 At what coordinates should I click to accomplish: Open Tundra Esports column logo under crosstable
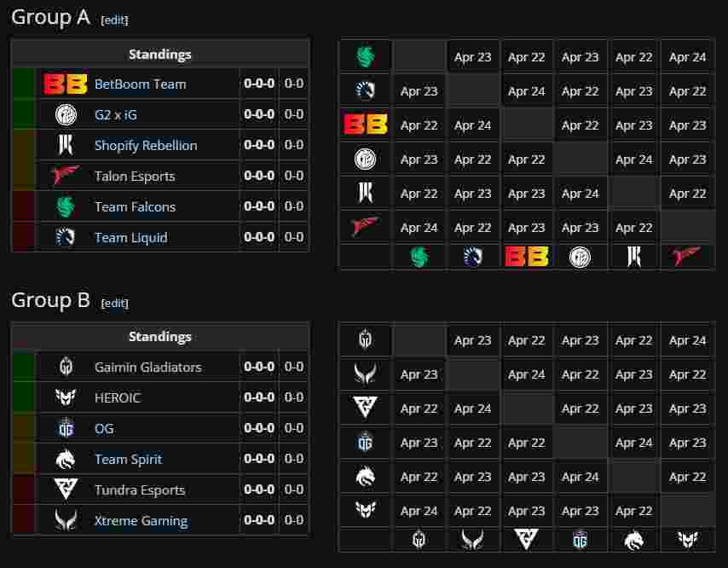(527, 540)
